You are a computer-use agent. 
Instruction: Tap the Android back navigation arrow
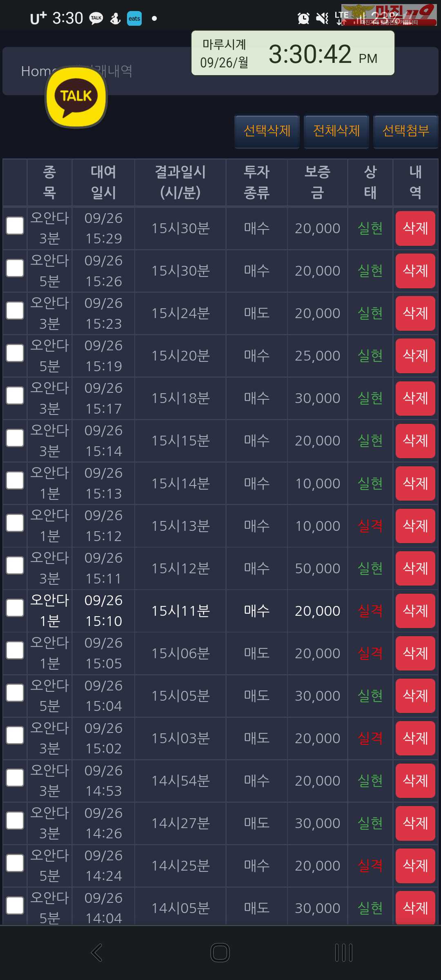[x=97, y=953]
